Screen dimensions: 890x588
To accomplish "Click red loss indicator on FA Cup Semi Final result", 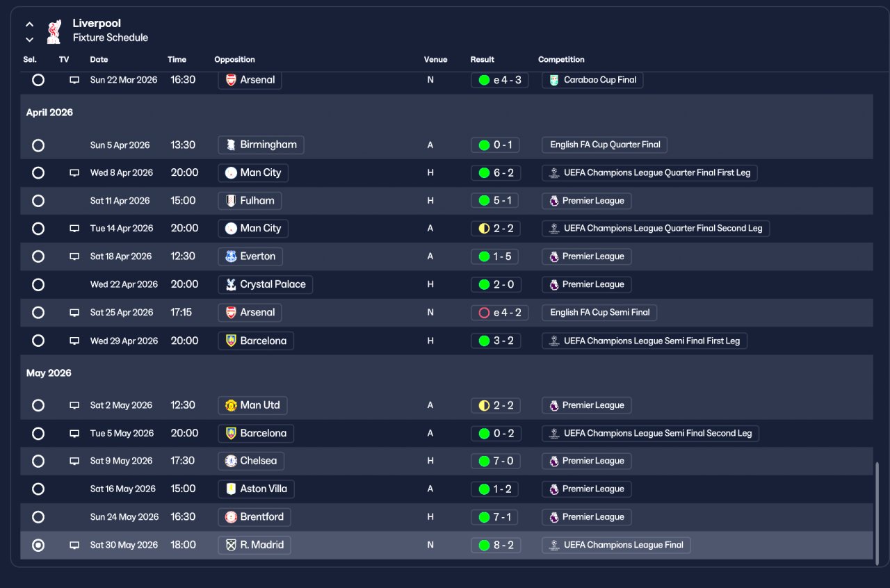I will pos(484,313).
